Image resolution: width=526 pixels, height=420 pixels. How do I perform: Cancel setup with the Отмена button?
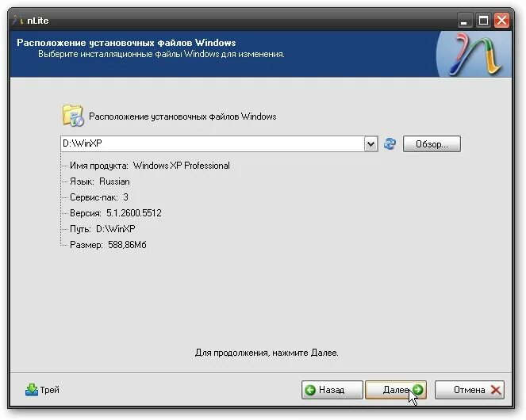[470, 390]
